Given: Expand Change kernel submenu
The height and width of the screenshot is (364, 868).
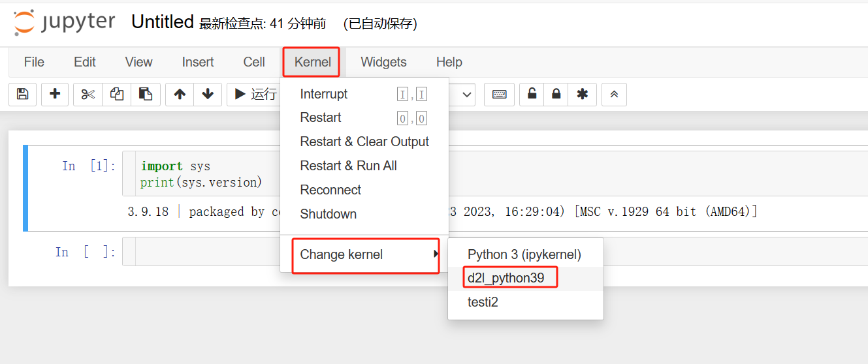Looking at the screenshot, I should (x=364, y=254).
